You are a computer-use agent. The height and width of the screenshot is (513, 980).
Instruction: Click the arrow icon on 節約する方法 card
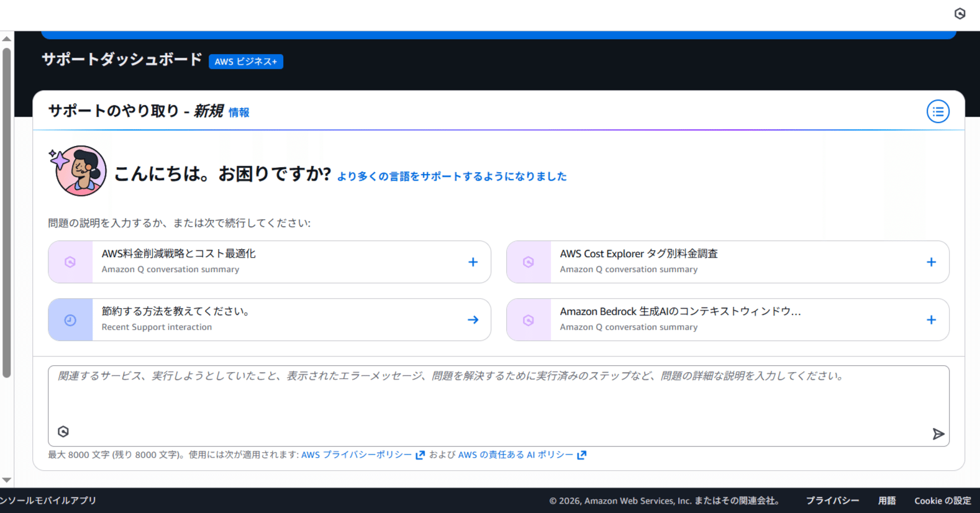(473, 320)
